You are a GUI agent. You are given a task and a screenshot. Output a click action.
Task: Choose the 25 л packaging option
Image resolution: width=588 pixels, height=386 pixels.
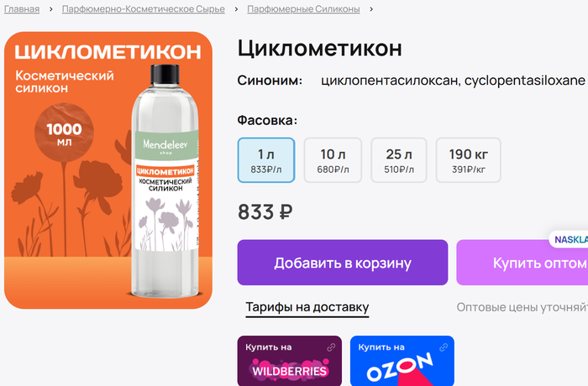click(x=399, y=160)
